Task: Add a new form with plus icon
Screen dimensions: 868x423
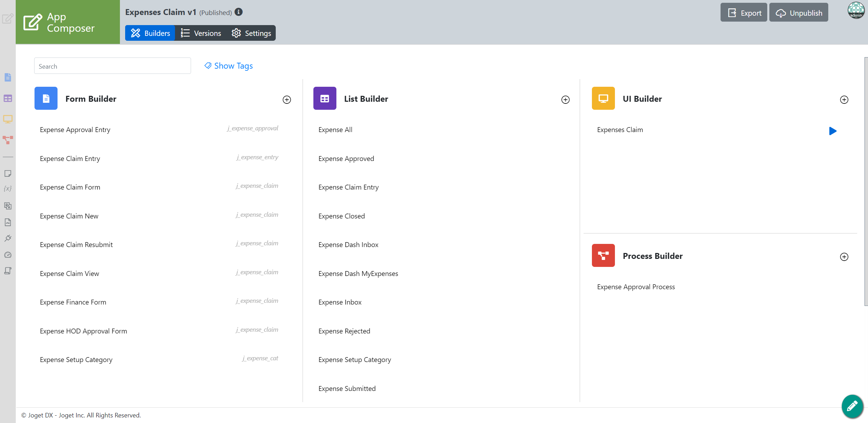Action: (x=287, y=100)
